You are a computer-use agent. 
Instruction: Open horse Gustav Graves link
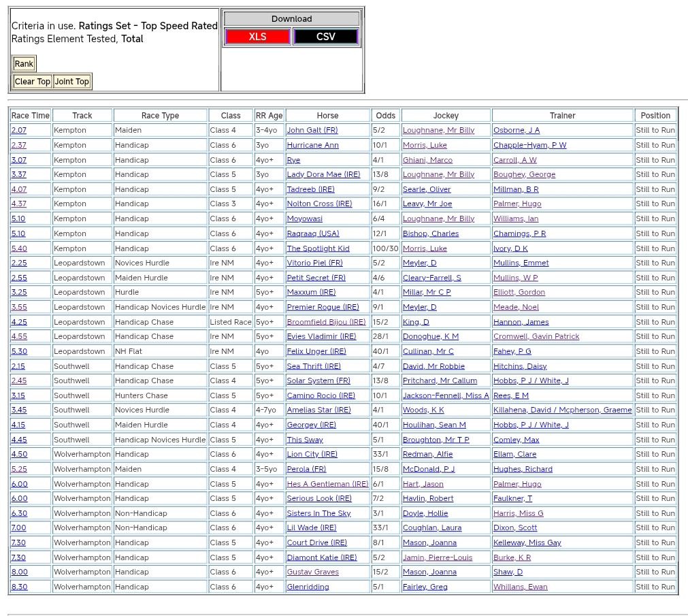pyautogui.click(x=312, y=572)
